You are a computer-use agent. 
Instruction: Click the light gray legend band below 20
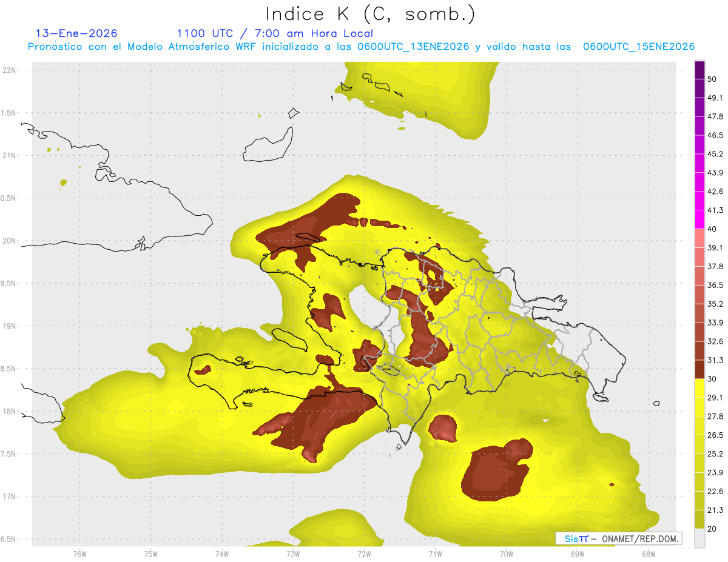[700, 538]
